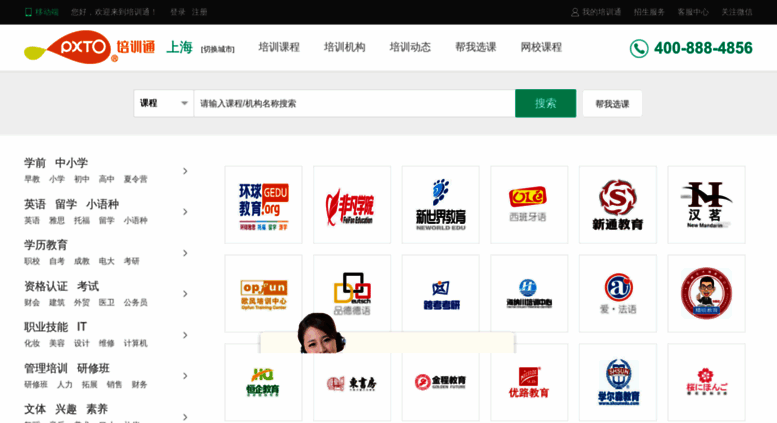Select the 雅思 subcategory
The height and width of the screenshot is (423, 777).
tap(57, 220)
